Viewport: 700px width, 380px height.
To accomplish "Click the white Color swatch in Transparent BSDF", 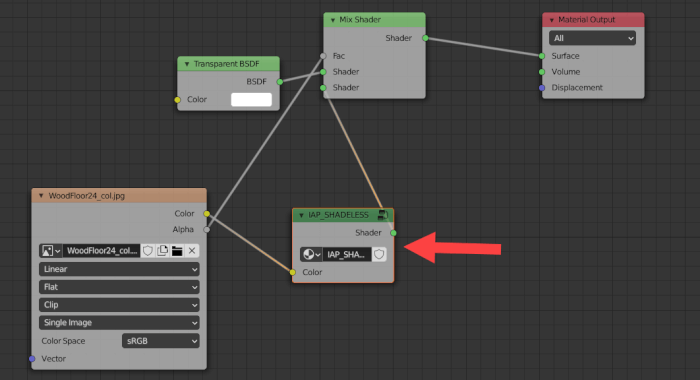I will pos(251,100).
